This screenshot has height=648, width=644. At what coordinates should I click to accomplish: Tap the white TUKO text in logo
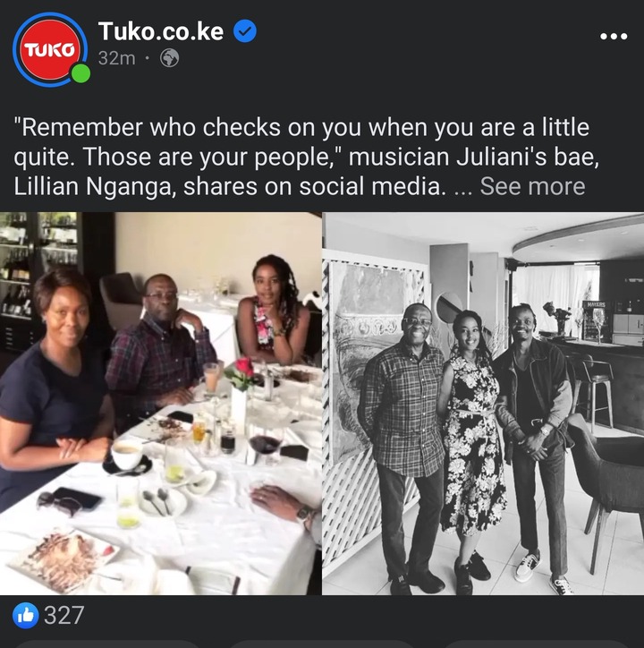49,50
